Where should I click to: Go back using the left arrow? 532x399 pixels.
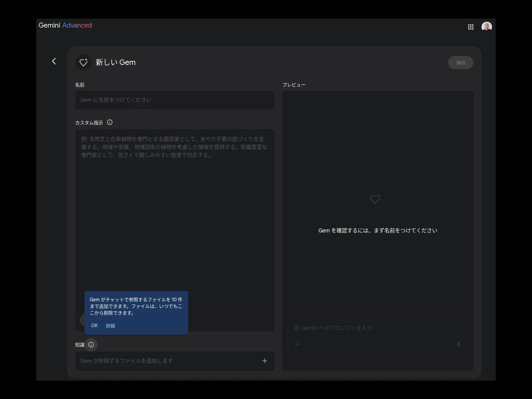(54, 61)
